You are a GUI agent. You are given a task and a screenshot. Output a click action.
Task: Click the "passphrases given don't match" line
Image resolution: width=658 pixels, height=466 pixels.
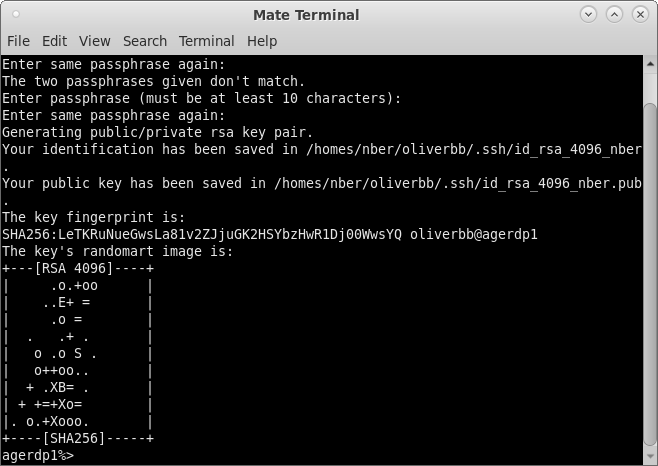tap(153, 81)
